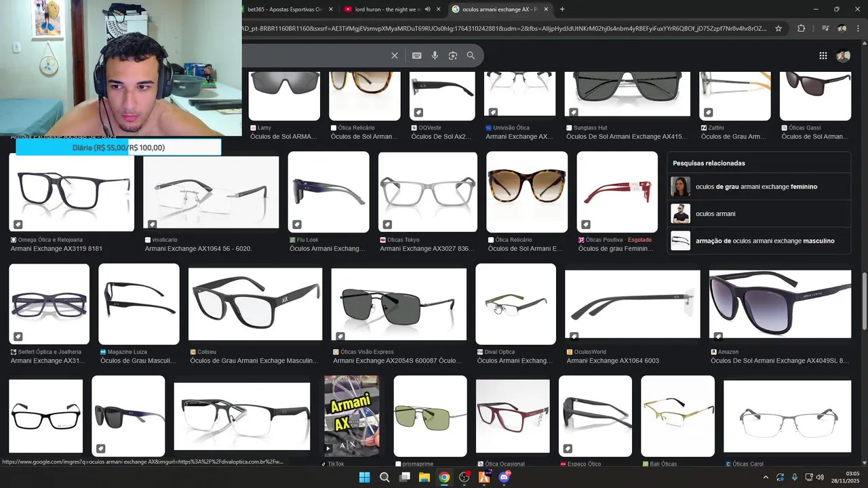Open the Óticas Tokyo AX3027 clear frame thumbnail
Viewport: 868px width, 488px height.
pyautogui.click(x=427, y=191)
